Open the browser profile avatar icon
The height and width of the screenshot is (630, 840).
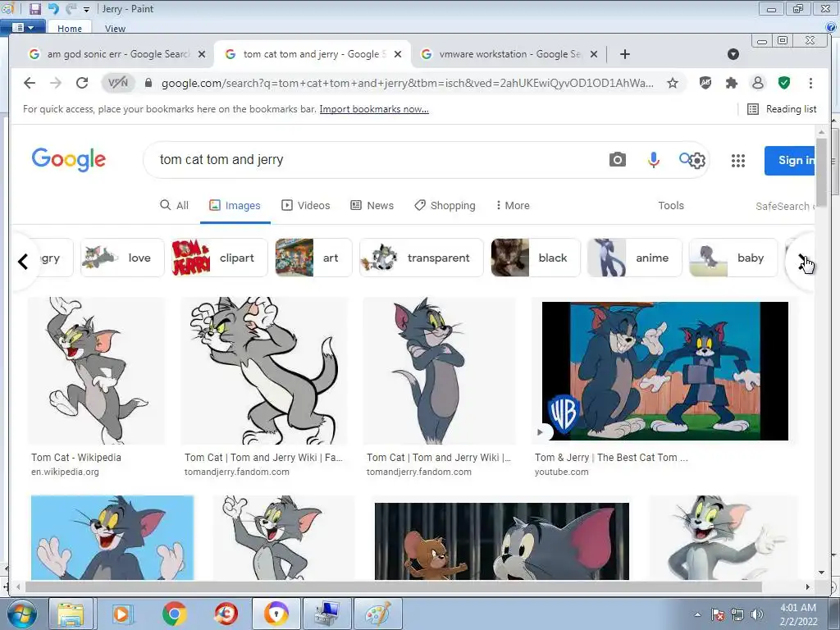pos(757,83)
